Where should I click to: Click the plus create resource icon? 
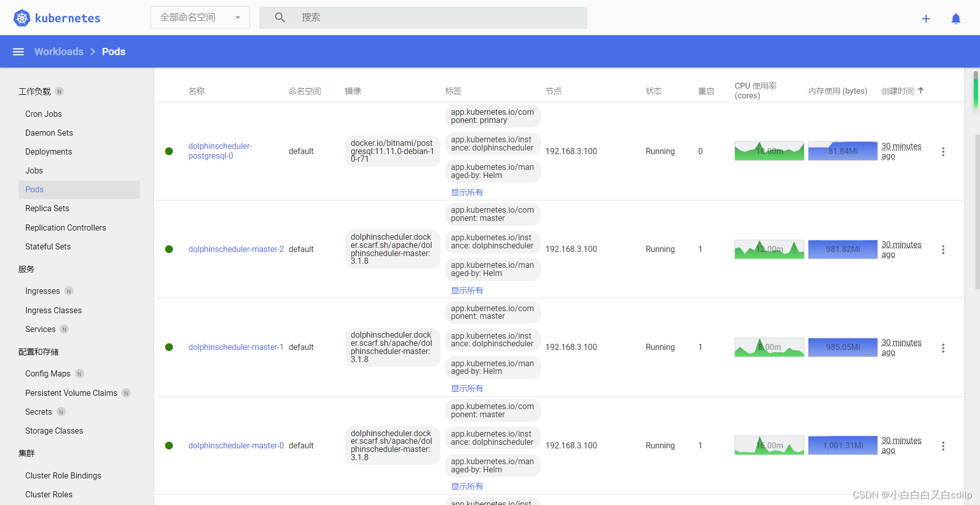(926, 19)
